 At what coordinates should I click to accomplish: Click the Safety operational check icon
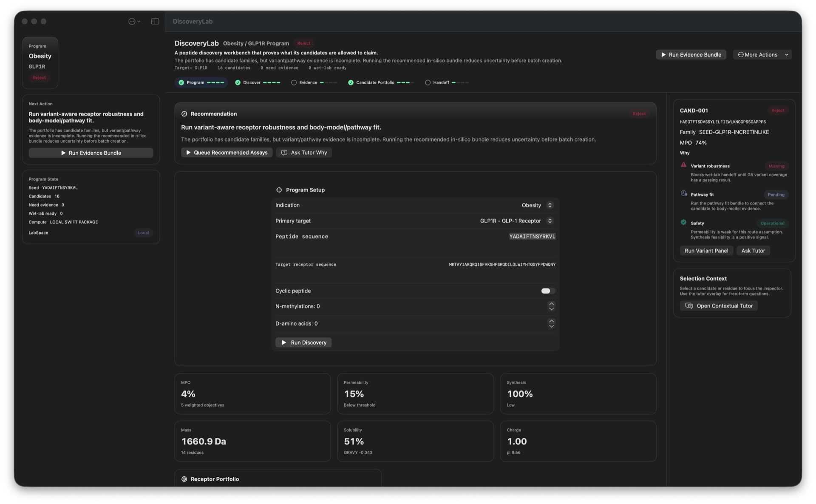[x=683, y=222]
